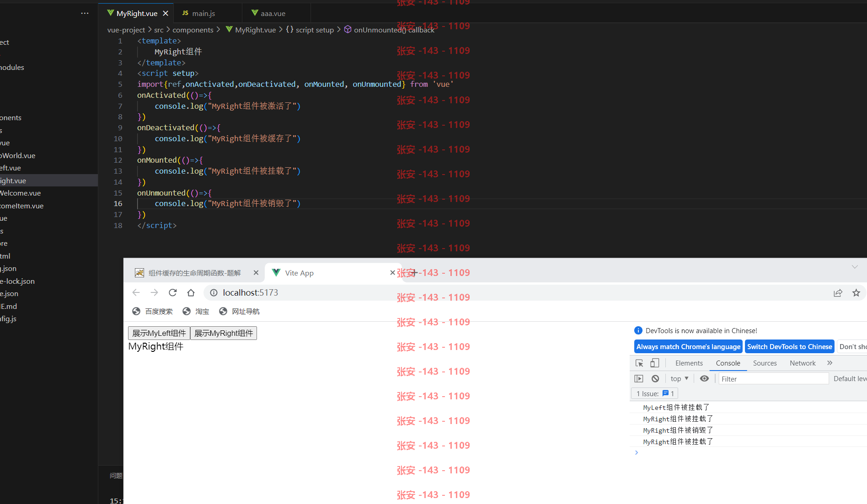The width and height of the screenshot is (867, 504).
Task: Activate the inspect element picker
Action: [639, 363]
